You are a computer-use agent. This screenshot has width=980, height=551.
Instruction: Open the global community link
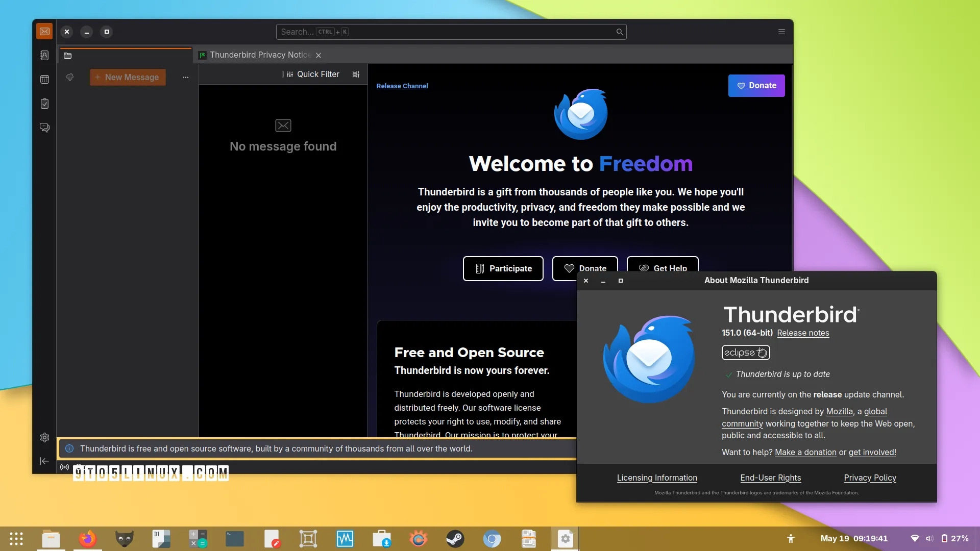(x=875, y=411)
